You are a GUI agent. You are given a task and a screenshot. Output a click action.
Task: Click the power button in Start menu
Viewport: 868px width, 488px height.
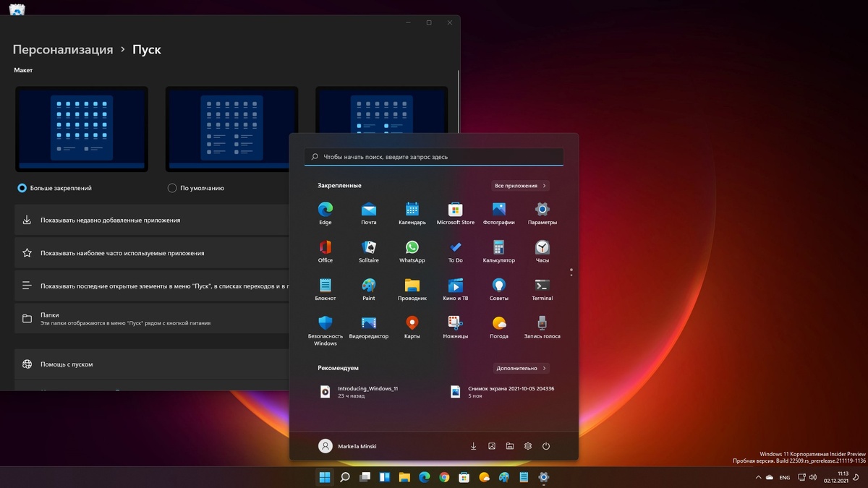[546, 446]
